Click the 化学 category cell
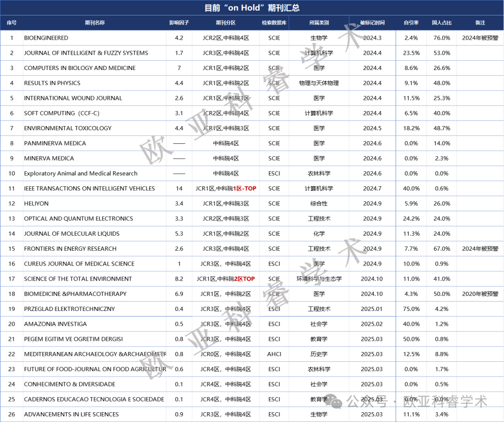The width and height of the screenshot is (504, 422). (x=319, y=233)
